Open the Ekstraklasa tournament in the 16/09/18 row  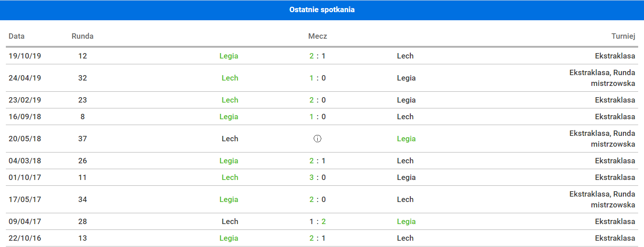tap(615, 117)
